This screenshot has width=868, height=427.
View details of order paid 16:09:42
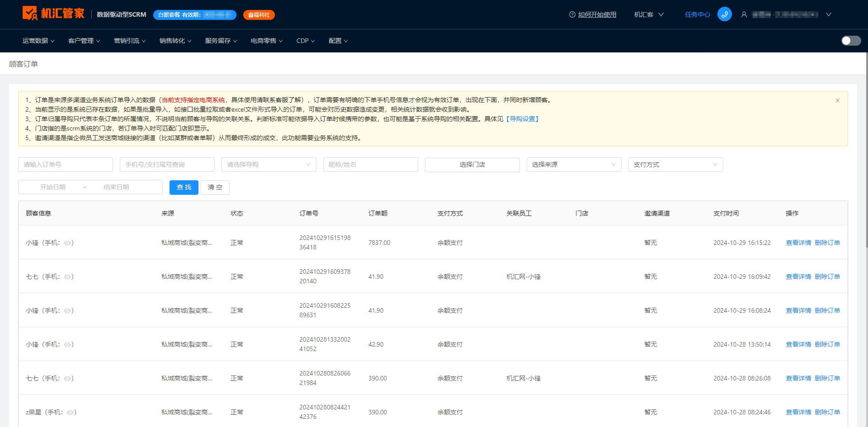pyautogui.click(x=798, y=277)
